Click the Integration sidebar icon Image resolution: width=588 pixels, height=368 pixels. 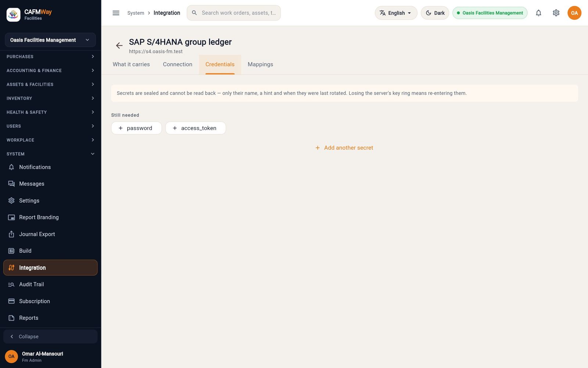pyautogui.click(x=11, y=268)
